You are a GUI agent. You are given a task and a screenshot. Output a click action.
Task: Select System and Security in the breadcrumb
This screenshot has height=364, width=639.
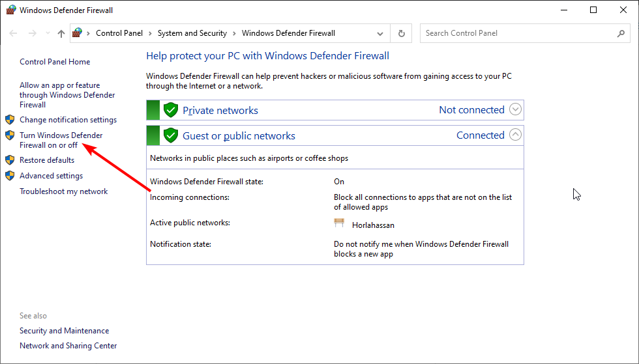(x=192, y=33)
